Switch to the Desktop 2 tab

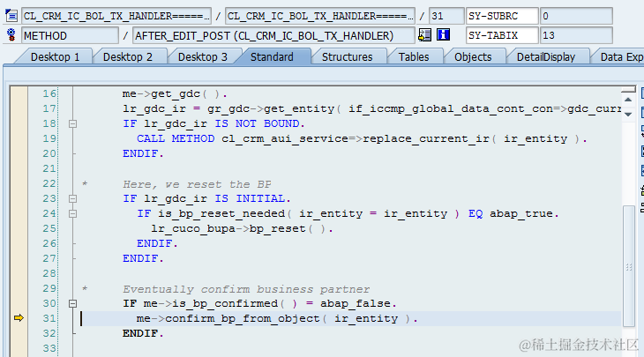128,56
